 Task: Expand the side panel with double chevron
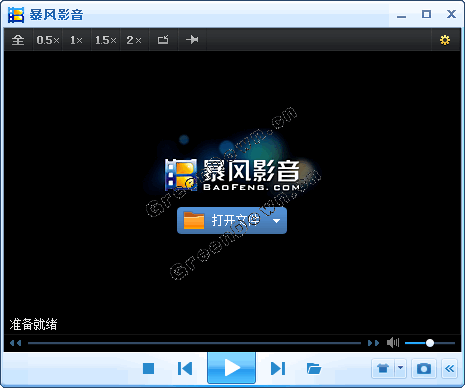[450, 368]
